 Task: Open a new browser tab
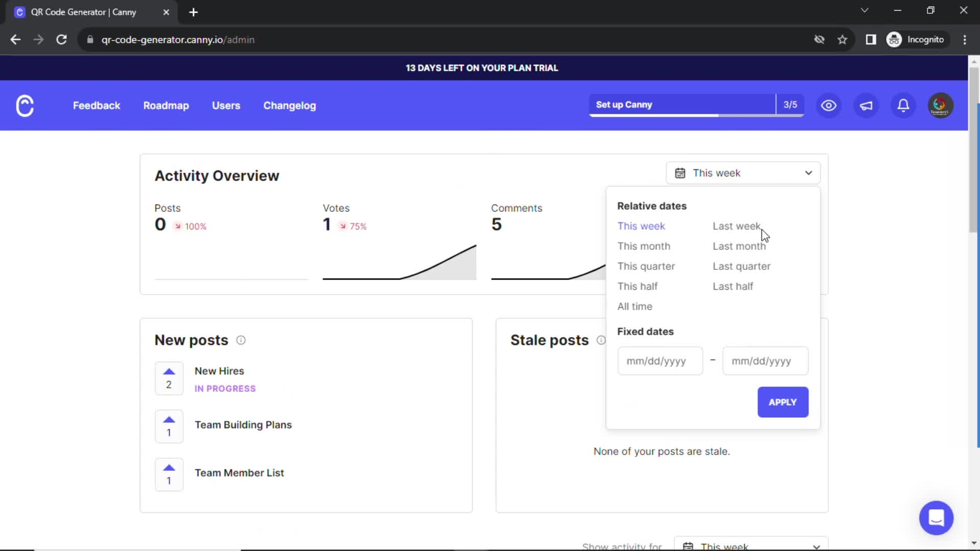[x=193, y=12]
